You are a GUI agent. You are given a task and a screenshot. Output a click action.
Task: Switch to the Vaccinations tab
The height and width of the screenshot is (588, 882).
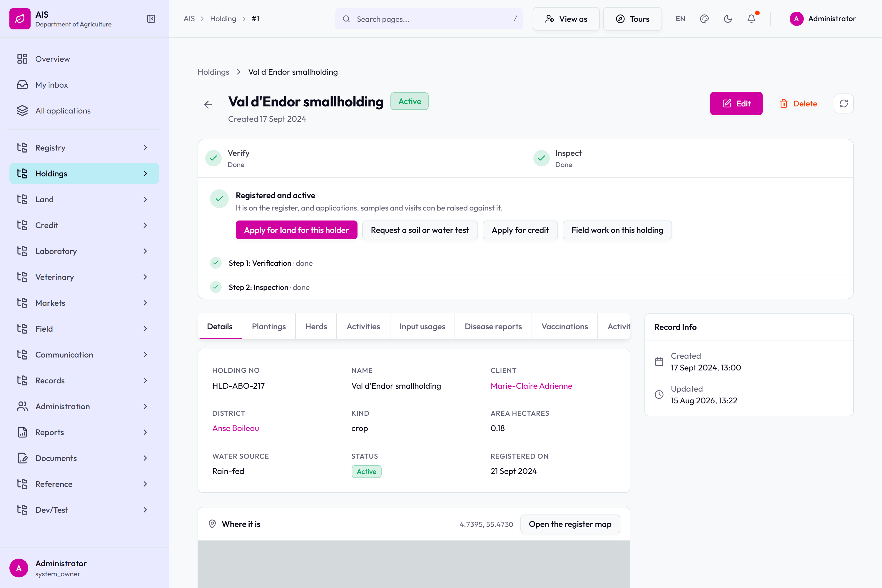pos(565,327)
